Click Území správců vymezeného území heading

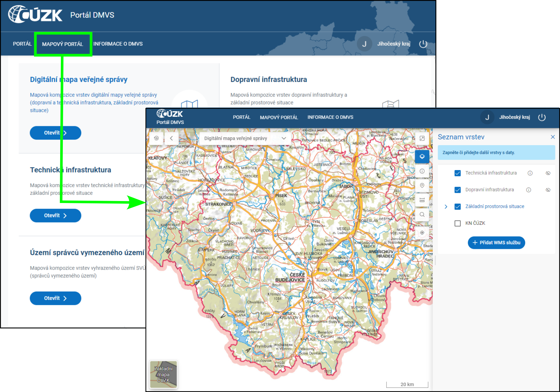[x=87, y=252]
